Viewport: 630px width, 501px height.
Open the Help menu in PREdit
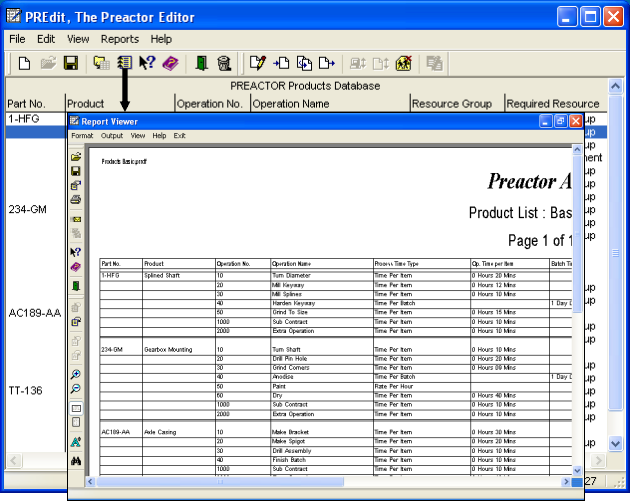161,39
